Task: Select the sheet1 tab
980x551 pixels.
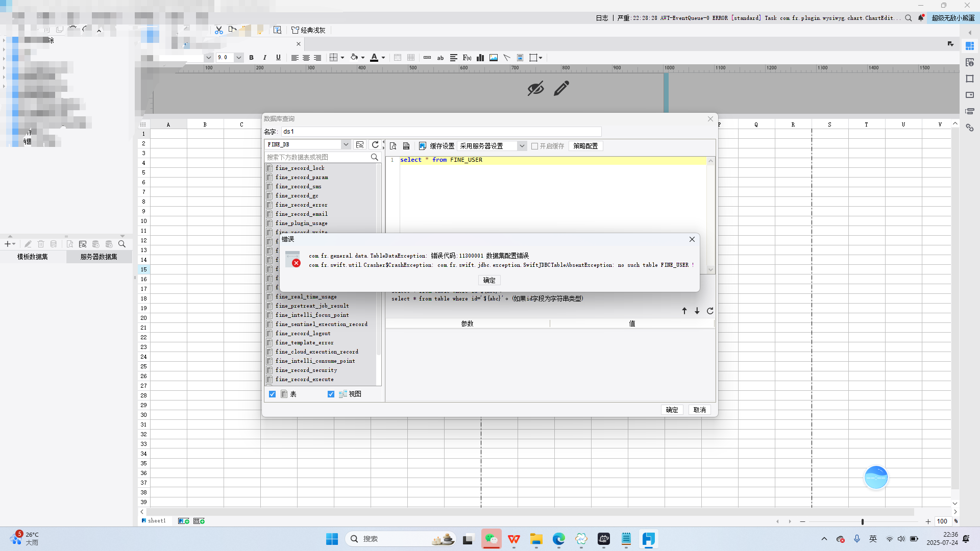Action: (x=154, y=521)
